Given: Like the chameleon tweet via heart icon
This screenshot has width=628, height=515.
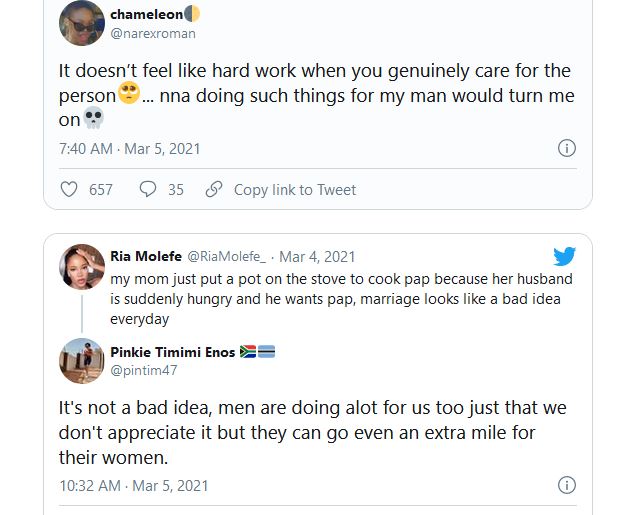Looking at the screenshot, I should click(69, 189).
